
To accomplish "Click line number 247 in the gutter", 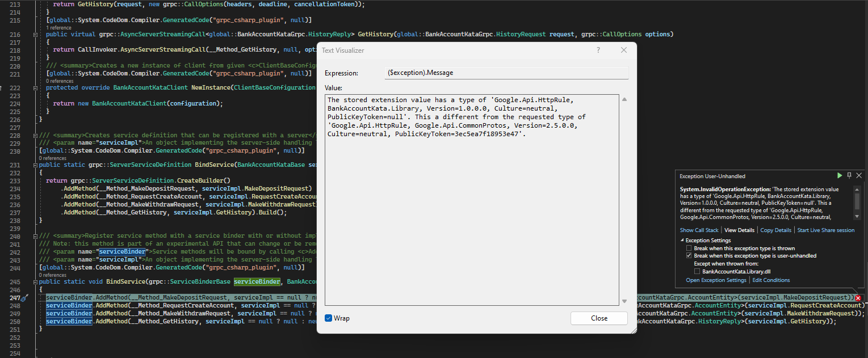I will click(15, 297).
